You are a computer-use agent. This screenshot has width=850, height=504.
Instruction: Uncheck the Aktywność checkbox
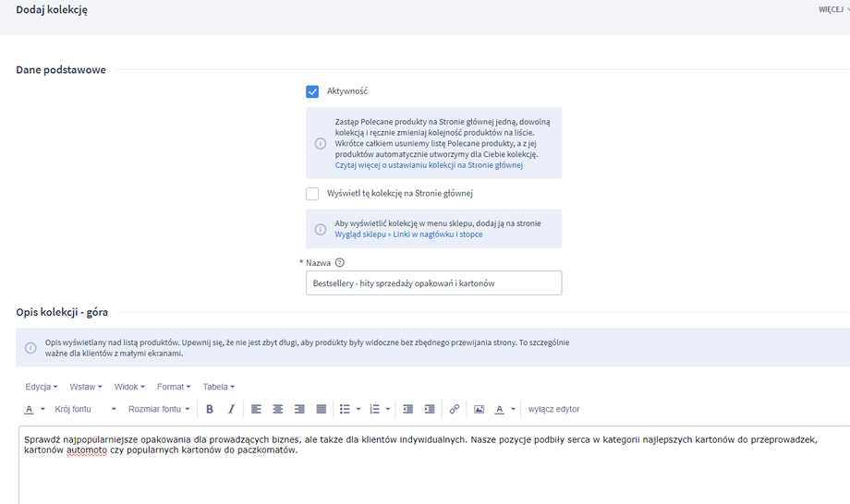312,91
